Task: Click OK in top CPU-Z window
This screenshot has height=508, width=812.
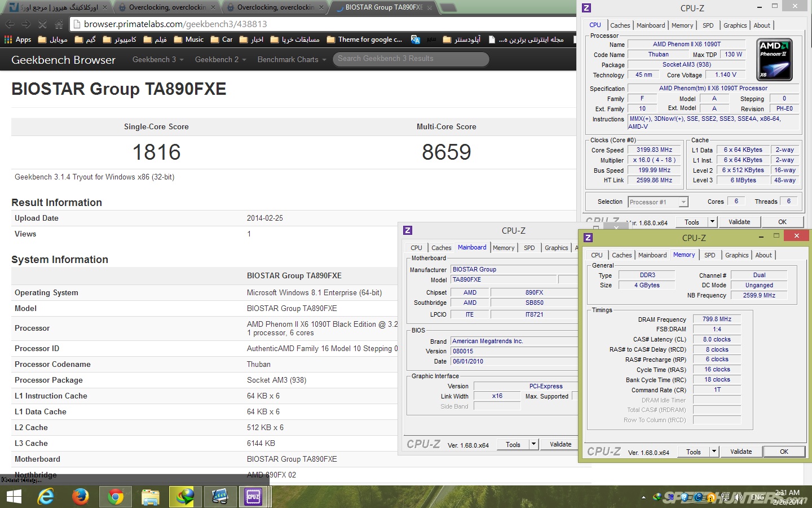Action: click(x=783, y=222)
